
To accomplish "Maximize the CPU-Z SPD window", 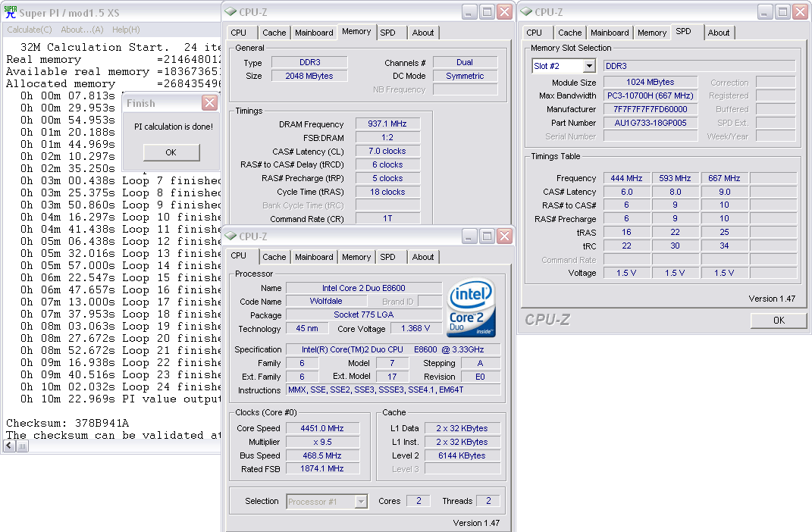I will tap(782, 12).
